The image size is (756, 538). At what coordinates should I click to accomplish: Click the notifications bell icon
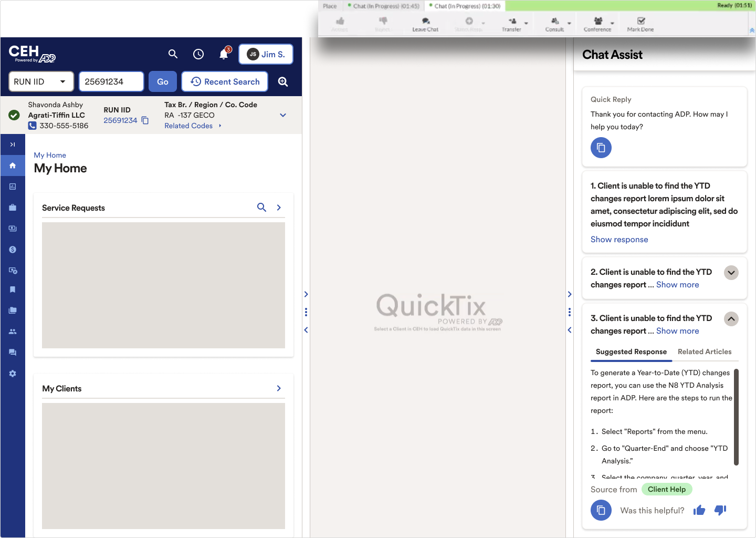tap(224, 54)
